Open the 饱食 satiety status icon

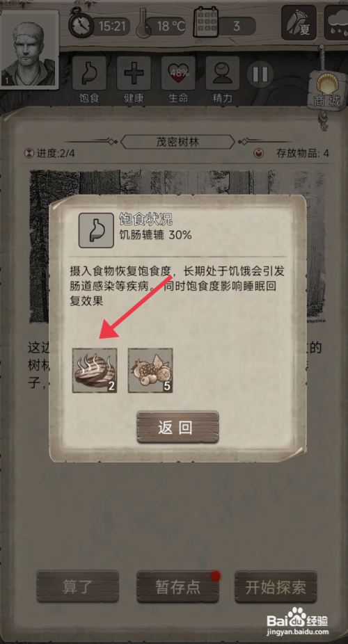(x=89, y=74)
